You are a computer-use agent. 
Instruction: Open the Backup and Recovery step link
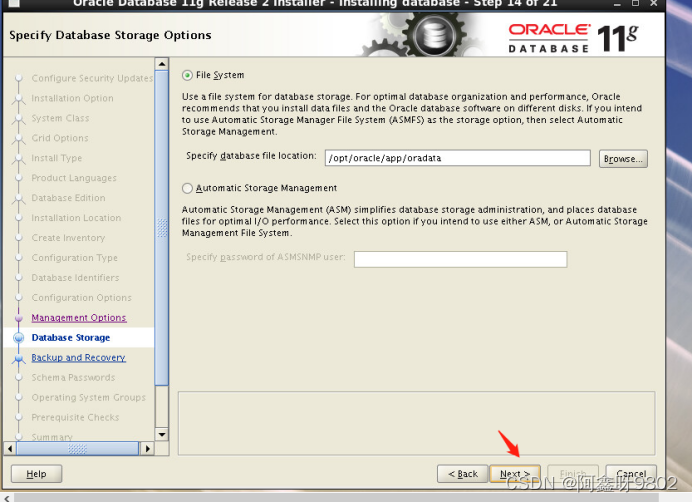78,357
